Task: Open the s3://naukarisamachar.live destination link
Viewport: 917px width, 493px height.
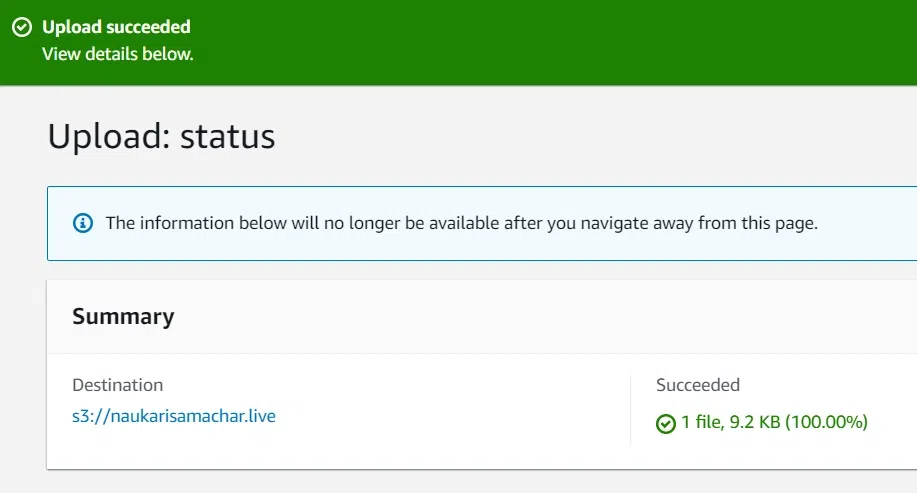Action: (x=174, y=416)
